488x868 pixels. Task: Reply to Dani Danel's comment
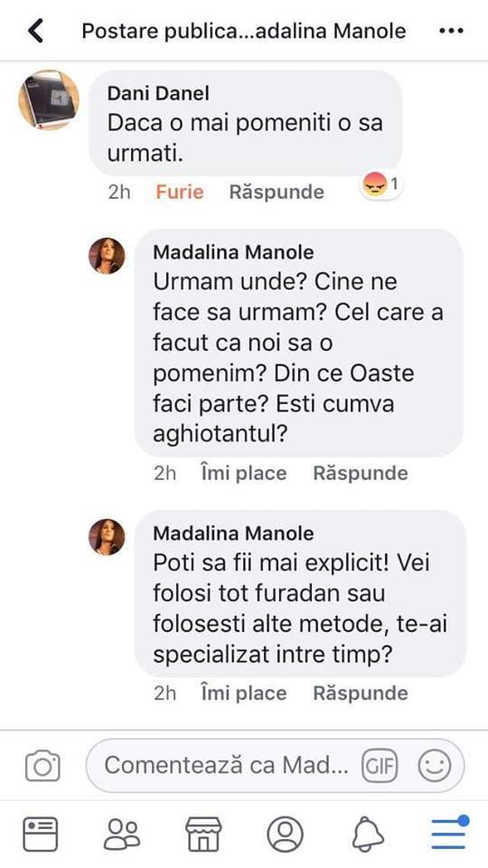point(277,192)
